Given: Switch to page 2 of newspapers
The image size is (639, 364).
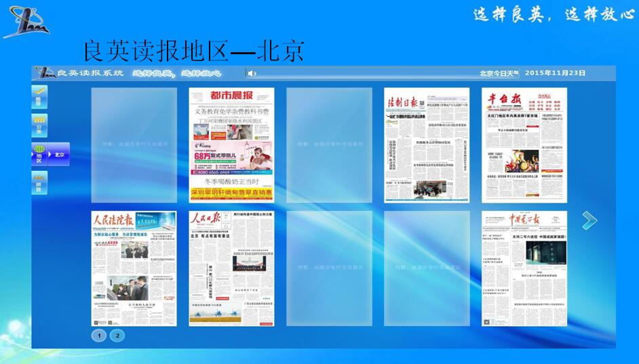Looking at the screenshot, I should click(117, 335).
